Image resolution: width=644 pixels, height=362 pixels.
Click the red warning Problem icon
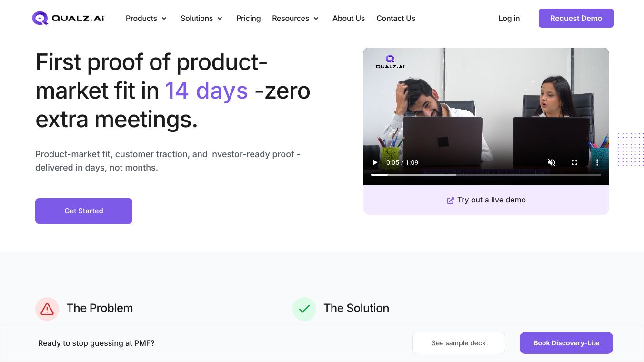[x=47, y=309]
